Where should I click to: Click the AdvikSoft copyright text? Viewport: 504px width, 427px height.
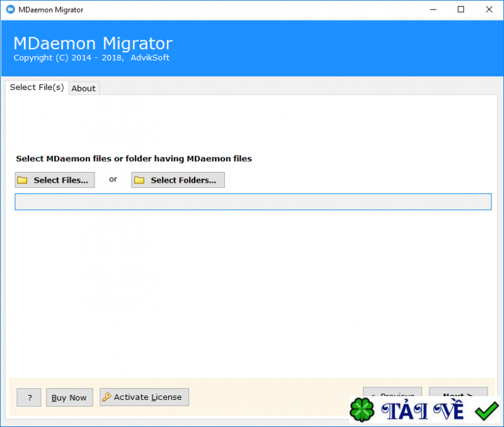click(91, 58)
